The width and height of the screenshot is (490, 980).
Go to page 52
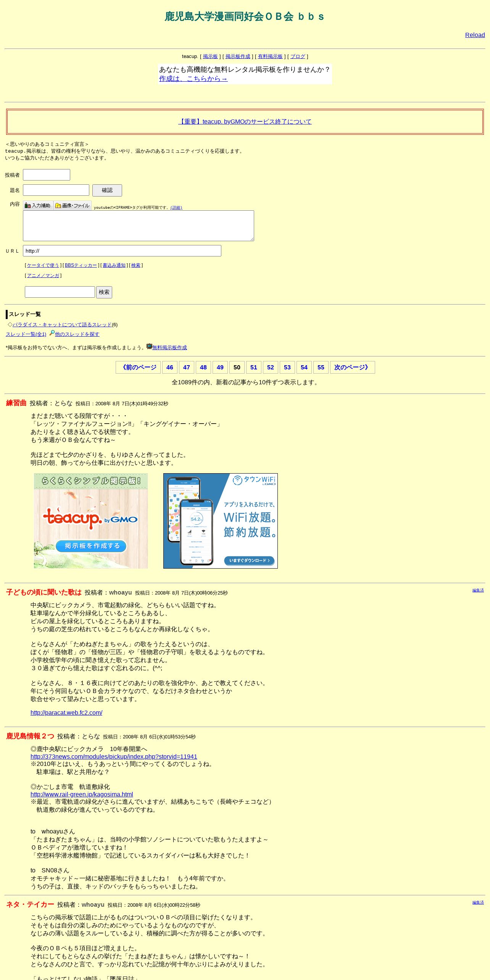[271, 367]
